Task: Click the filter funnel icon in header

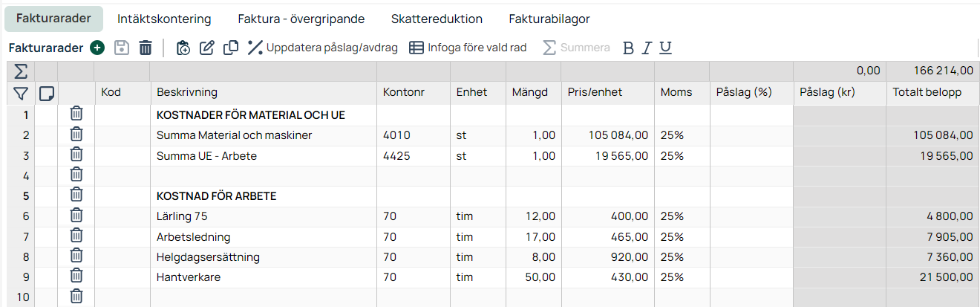Action: (x=20, y=93)
